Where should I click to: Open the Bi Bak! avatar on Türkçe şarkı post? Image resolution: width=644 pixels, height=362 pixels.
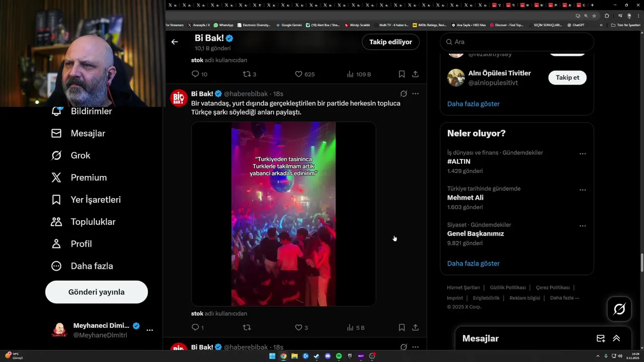coord(180,98)
